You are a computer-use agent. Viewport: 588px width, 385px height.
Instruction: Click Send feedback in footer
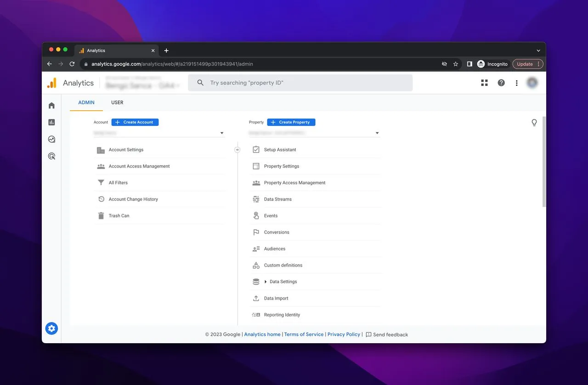pyautogui.click(x=387, y=334)
